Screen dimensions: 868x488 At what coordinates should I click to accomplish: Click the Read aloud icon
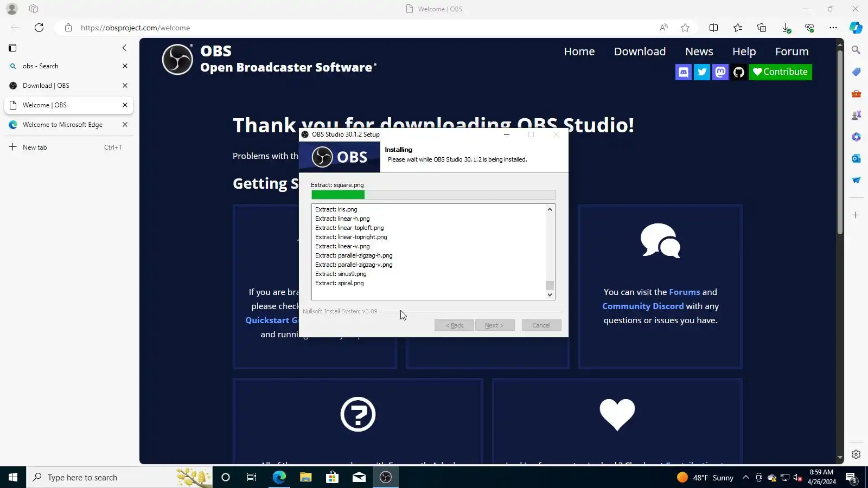[663, 28]
